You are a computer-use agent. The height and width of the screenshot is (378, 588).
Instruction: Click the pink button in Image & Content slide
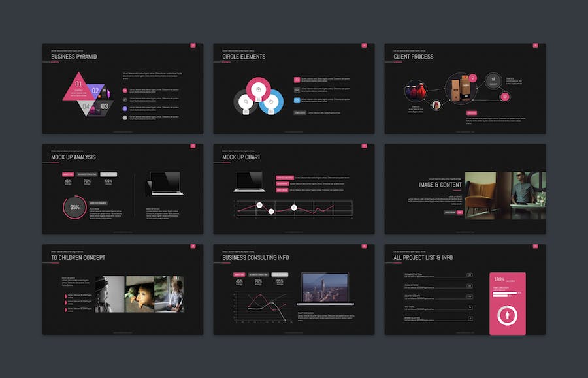click(460, 212)
